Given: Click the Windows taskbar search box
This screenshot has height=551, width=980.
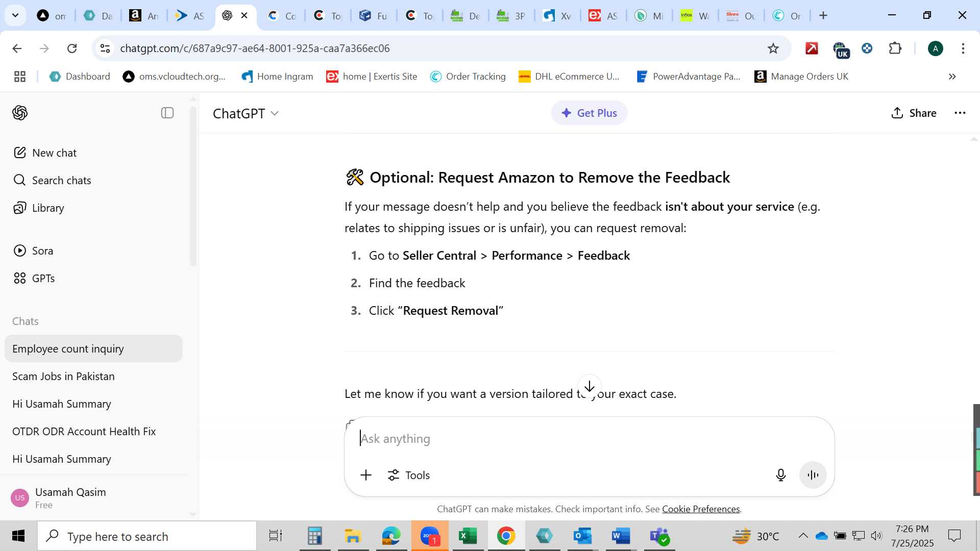Looking at the screenshot, I should 147,536.
